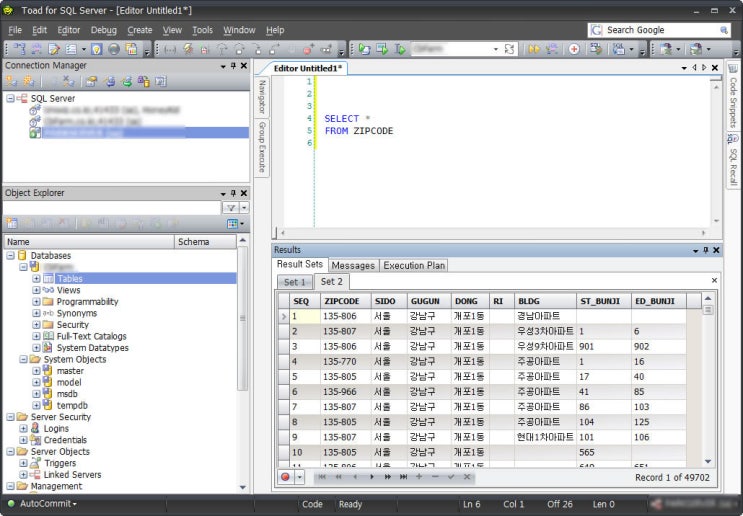Click the red record button below the grid
Screen dimensions: 743x516
(286, 477)
